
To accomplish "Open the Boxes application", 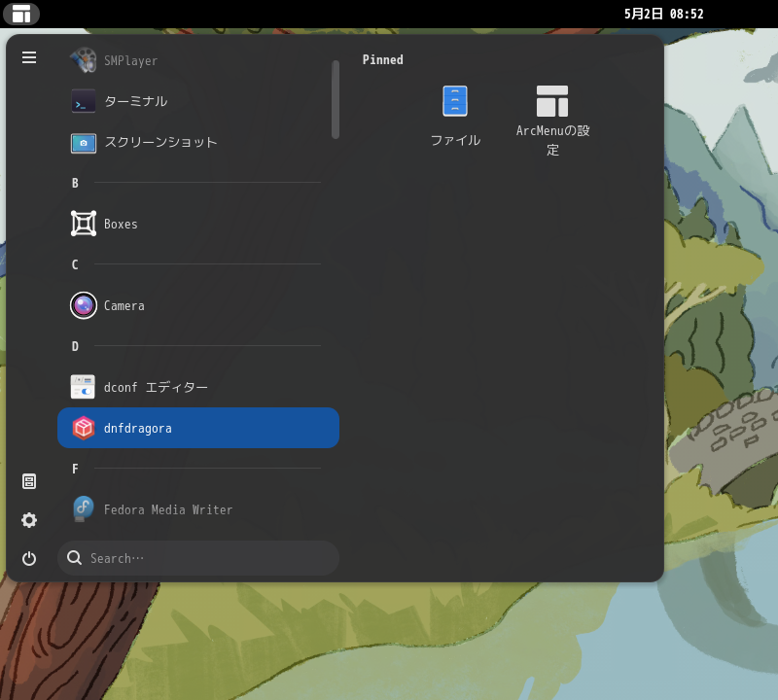I will click(x=198, y=224).
